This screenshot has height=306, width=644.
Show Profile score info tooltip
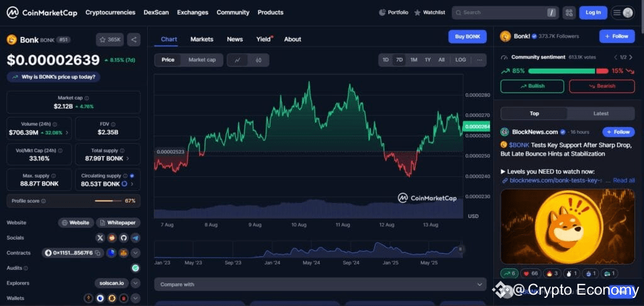(x=43, y=201)
